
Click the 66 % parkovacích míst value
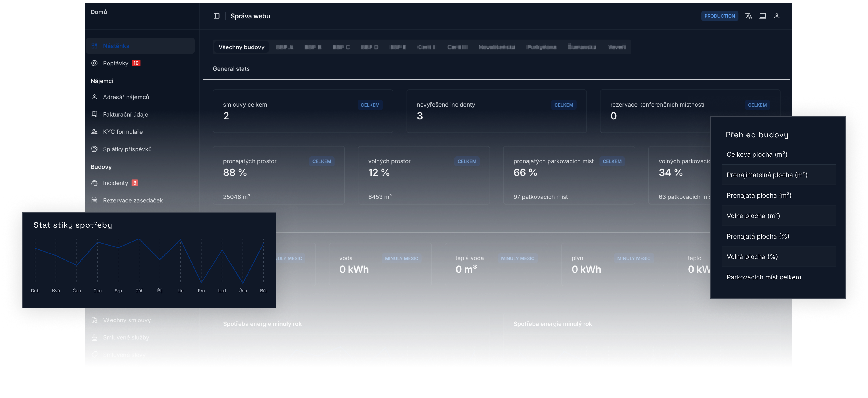coord(525,173)
